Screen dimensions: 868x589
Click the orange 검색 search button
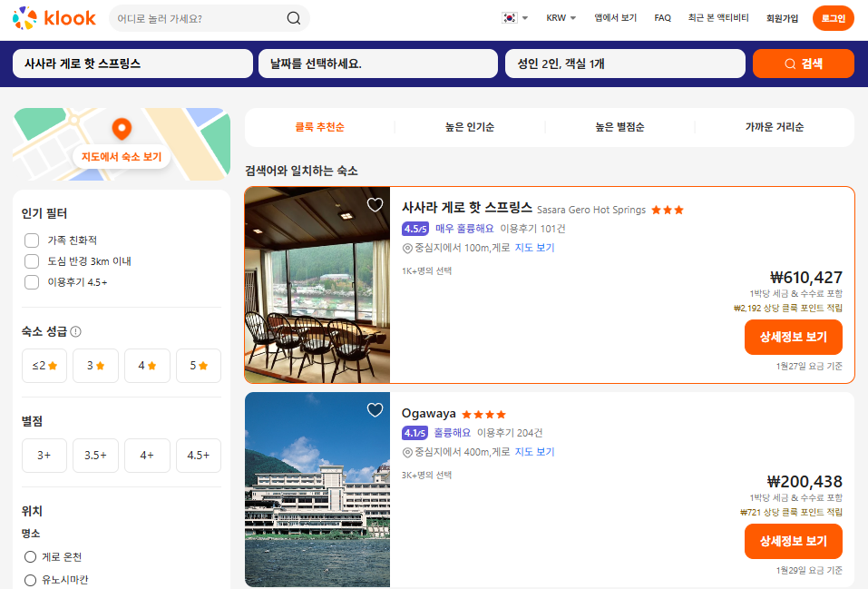point(804,64)
